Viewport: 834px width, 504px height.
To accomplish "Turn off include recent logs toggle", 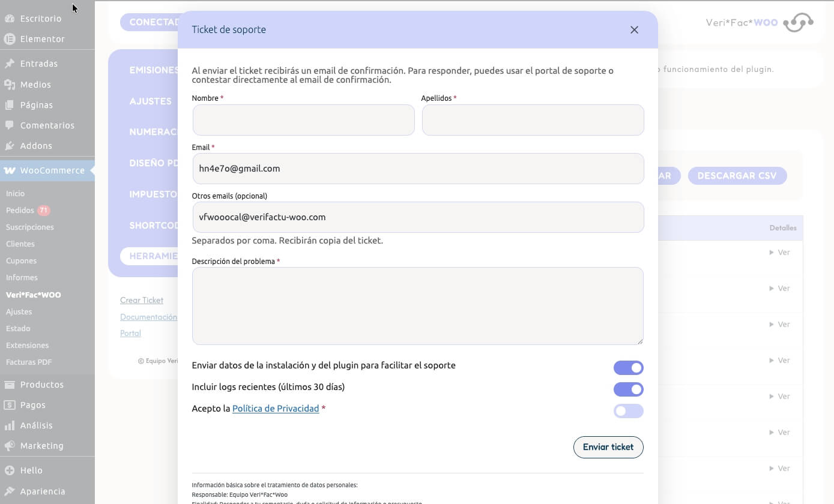I will pos(628,389).
